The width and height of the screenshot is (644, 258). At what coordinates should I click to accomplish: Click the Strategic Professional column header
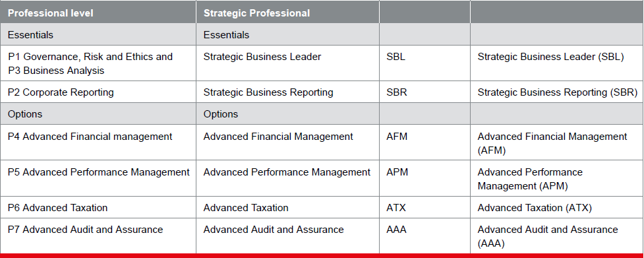pyautogui.click(x=287, y=13)
